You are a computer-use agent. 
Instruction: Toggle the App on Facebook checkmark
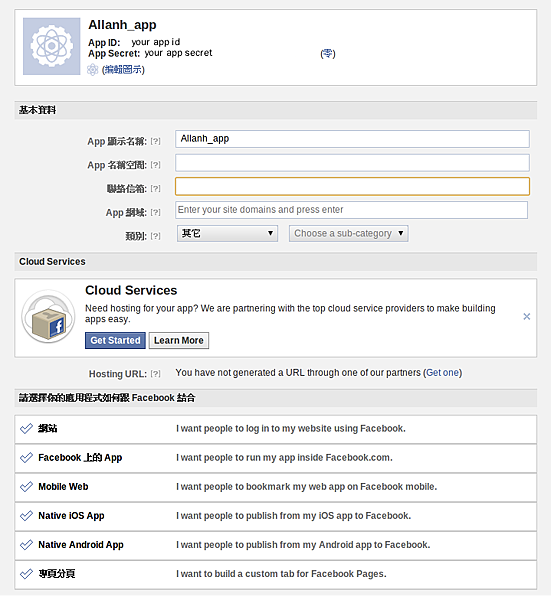click(26, 458)
